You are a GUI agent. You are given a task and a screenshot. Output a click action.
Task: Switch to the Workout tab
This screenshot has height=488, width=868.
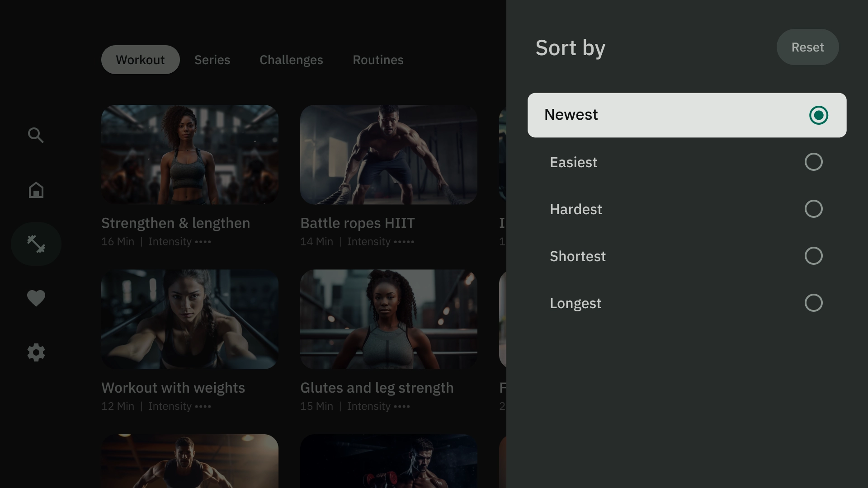pyautogui.click(x=140, y=59)
